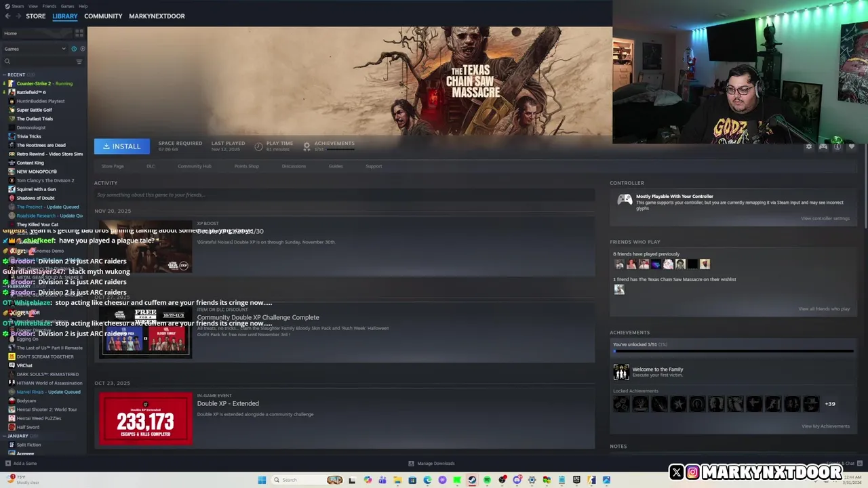Open the Community Double XP Challenge thumbnail
Viewport: 868px width, 488px height.
146,332
